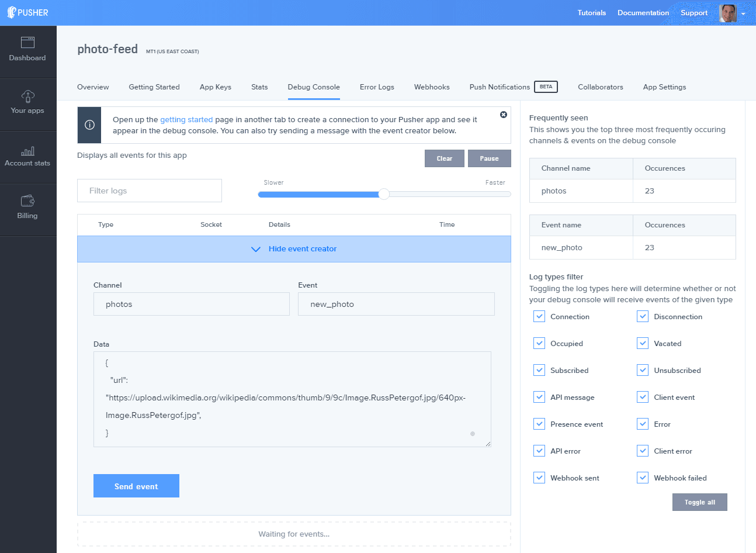Disable the API message checkbox

(539, 398)
